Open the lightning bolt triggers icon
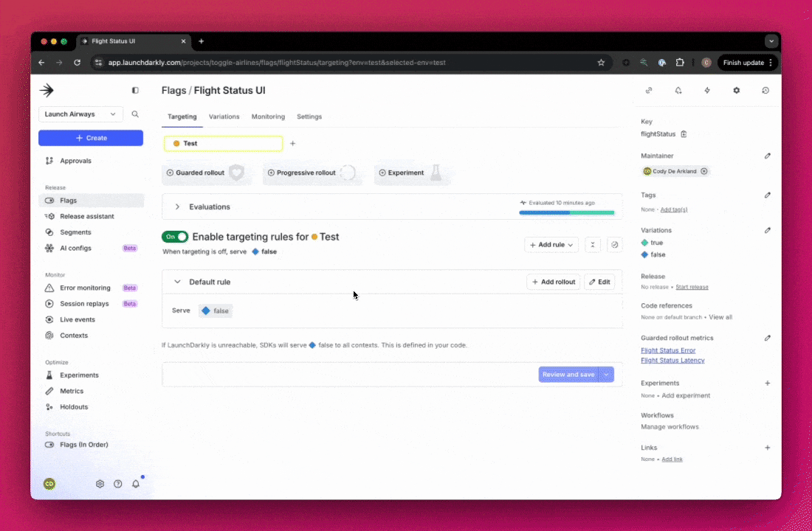The image size is (812, 531). [x=707, y=90]
